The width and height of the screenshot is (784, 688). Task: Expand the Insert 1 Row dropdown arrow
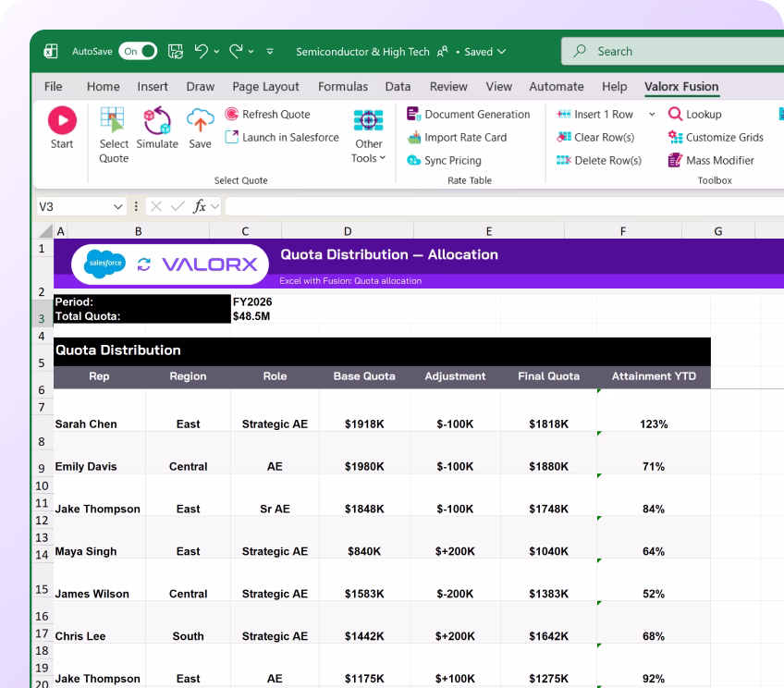[652, 115]
